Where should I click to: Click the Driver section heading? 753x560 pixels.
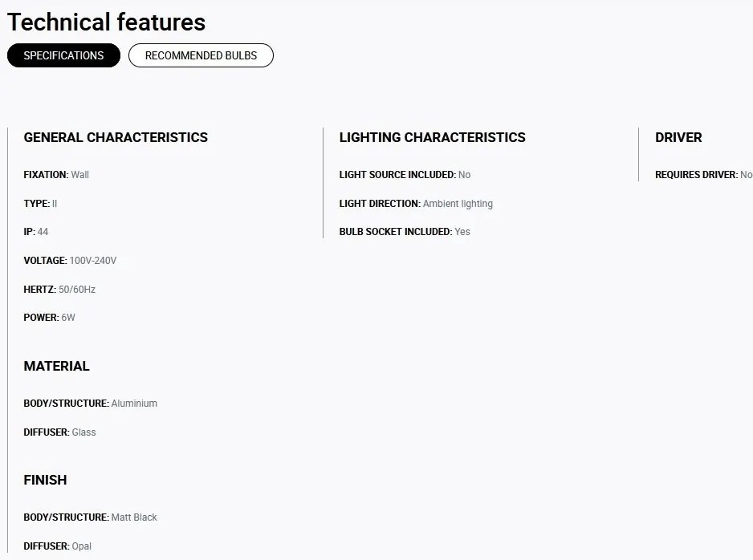(678, 138)
